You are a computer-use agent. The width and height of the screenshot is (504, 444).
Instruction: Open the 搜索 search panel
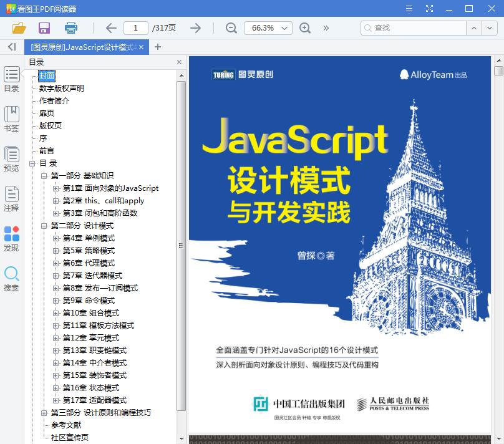[x=12, y=279]
